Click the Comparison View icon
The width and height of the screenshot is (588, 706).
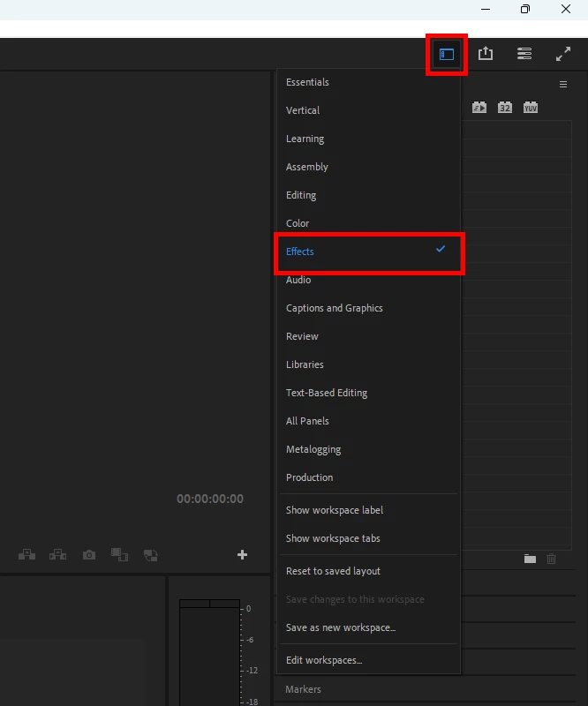tap(119, 555)
